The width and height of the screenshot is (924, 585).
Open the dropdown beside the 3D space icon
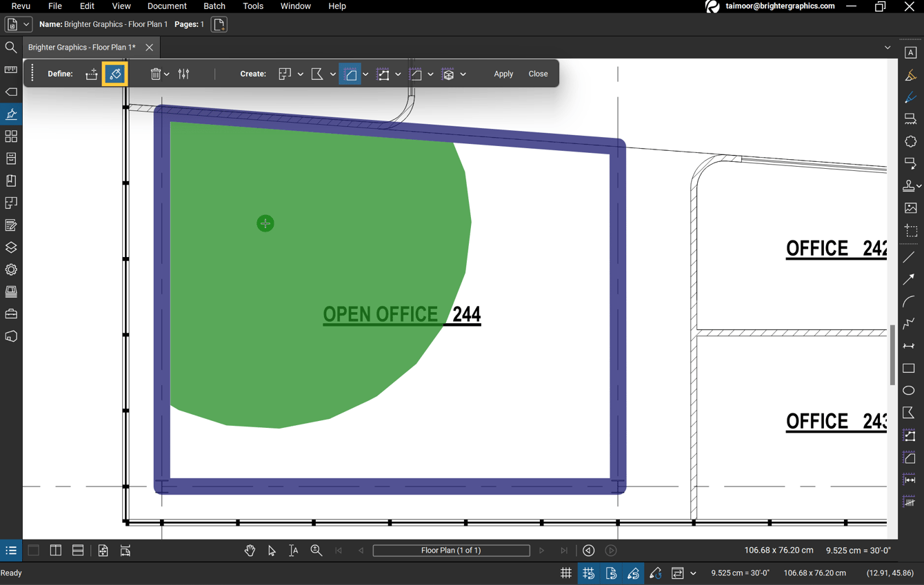click(x=463, y=74)
